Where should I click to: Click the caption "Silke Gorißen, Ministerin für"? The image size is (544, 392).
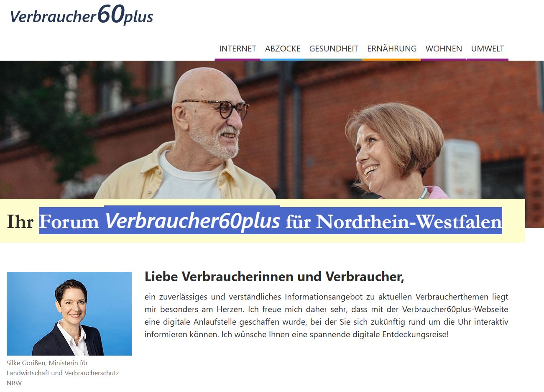(x=47, y=363)
